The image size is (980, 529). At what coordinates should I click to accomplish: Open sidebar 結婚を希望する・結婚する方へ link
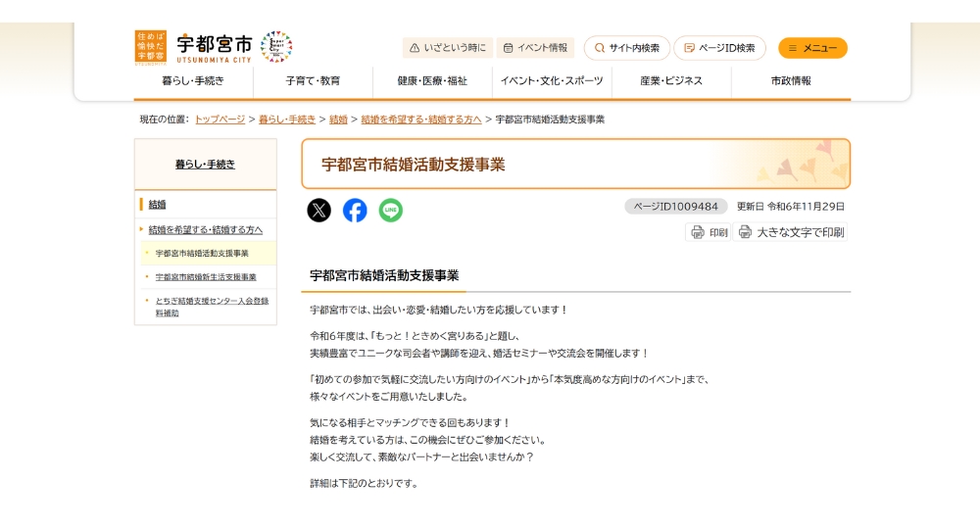[206, 230]
